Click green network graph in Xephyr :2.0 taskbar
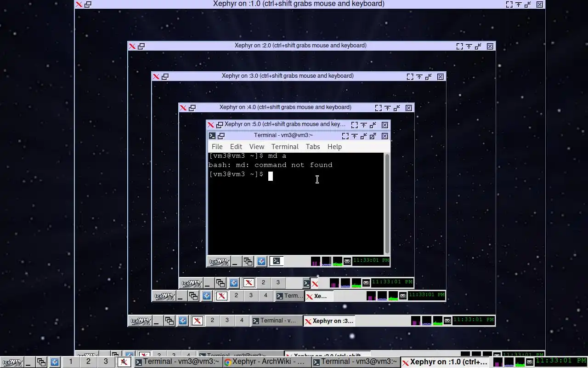 pyautogui.click(x=437, y=321)
